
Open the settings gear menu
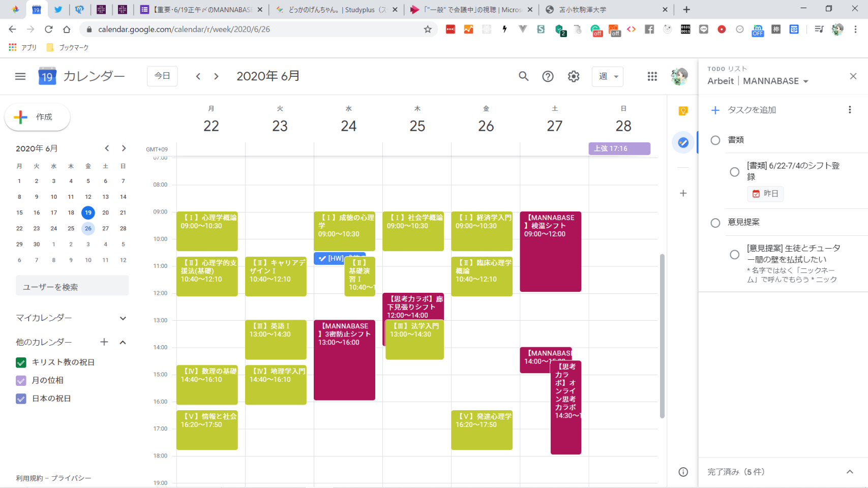tap(574, 76)
